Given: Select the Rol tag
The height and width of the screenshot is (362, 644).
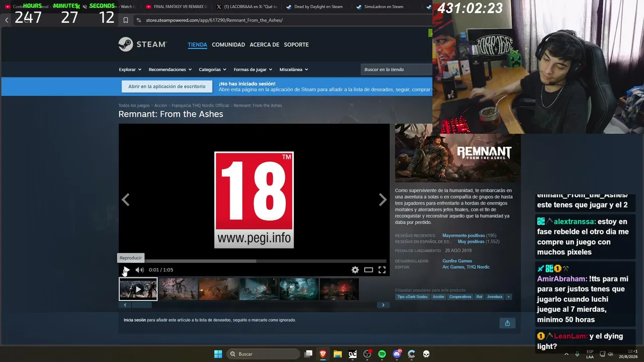Looking at the screenshot, I should tap(479, 297).
